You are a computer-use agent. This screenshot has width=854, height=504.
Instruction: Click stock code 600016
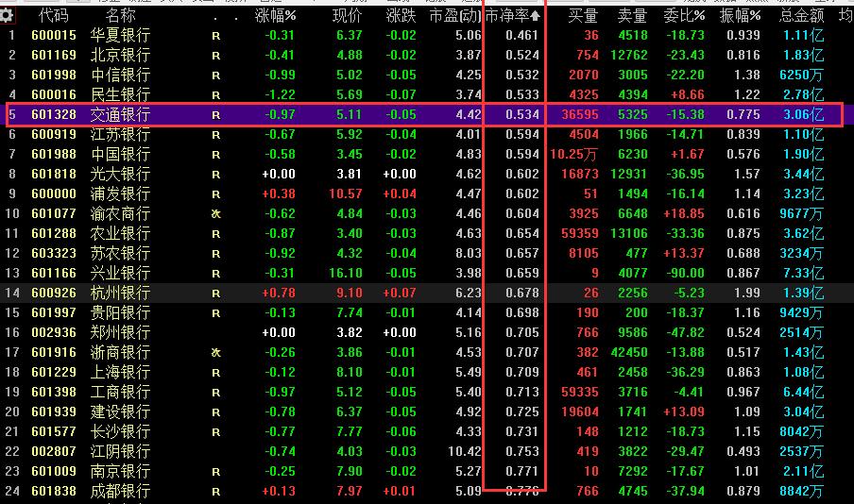[x=54, y=94]
